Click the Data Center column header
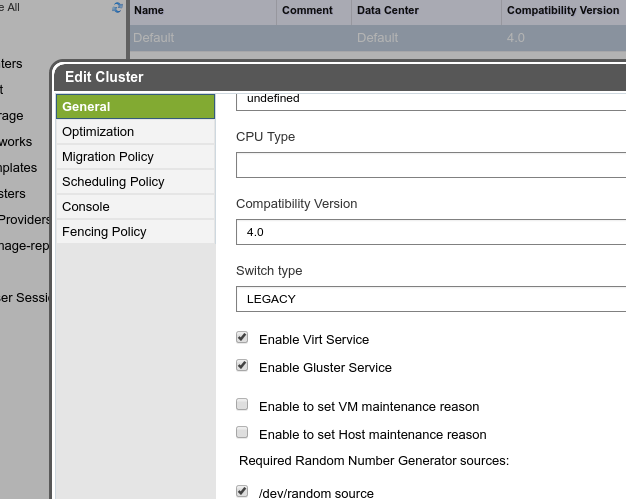The width and height of the screenshot is (626, 499). [x=425, y=11]
